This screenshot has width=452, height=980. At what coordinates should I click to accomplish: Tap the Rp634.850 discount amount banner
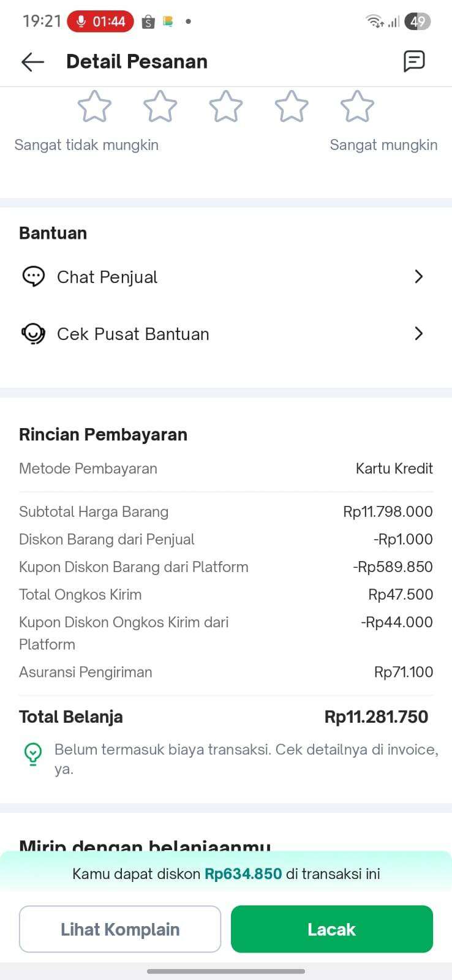pos(243,874)
